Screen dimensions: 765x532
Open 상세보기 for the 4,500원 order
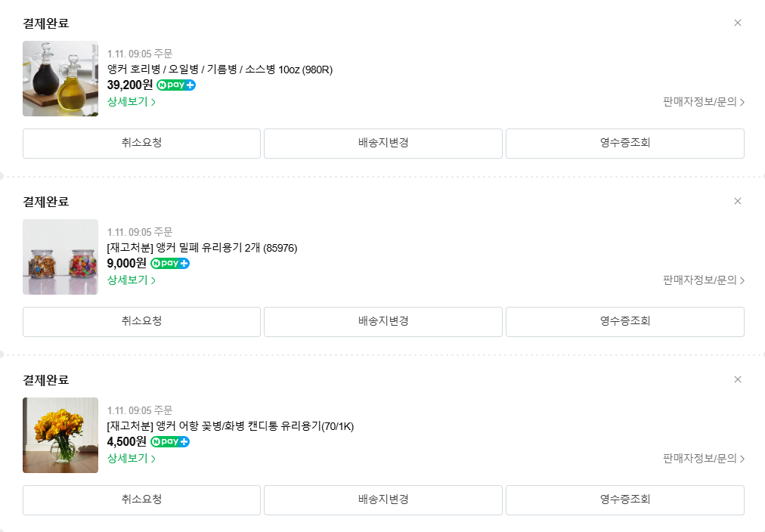coord(132,459)
